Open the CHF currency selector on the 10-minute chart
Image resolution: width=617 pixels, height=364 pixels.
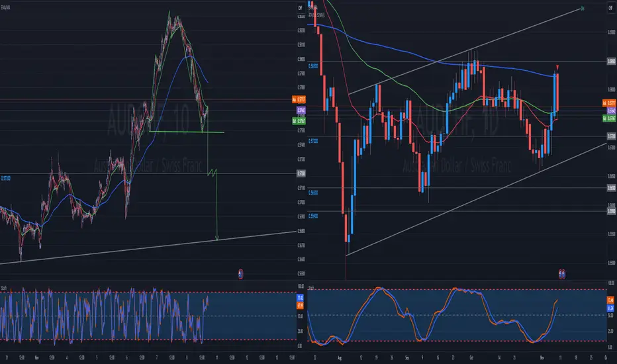coord(301,8)
